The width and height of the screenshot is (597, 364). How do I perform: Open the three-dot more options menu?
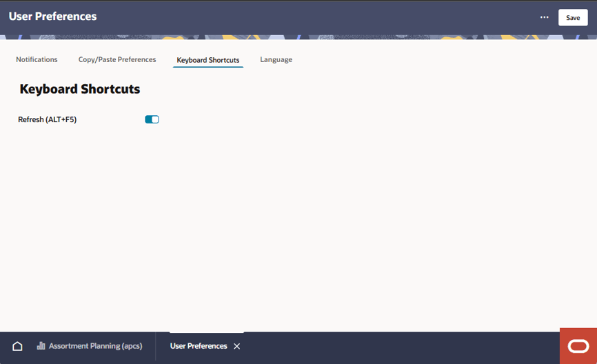pyautogui.click(x=544, y=17)
